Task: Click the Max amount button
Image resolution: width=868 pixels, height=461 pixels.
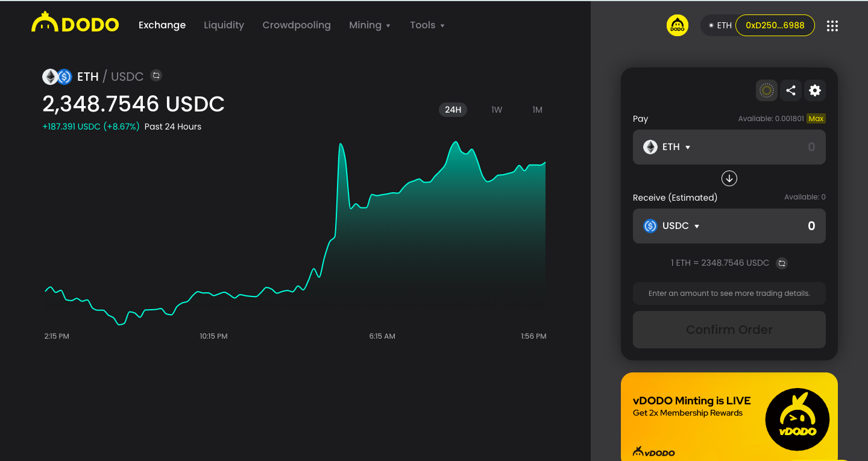Action: [x=816, y=119]
